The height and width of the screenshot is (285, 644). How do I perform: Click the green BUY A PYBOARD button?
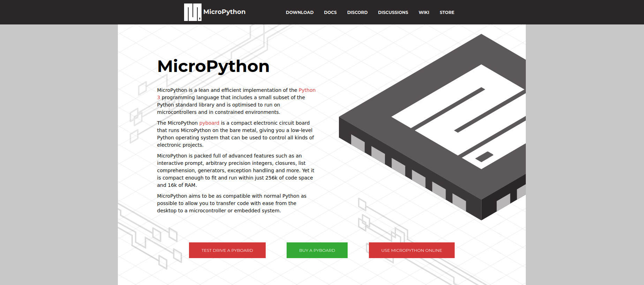click(x=317, y=250)
